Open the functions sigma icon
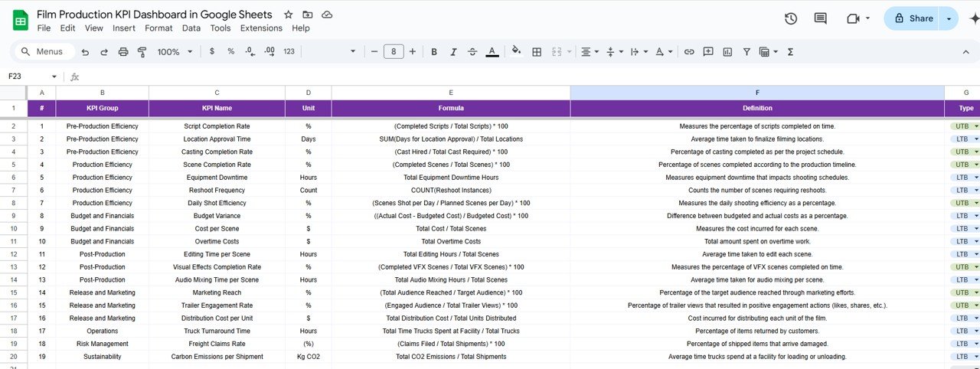Image resolution: width=980 pixels, height=369 pixels. [x=790, y=51]
